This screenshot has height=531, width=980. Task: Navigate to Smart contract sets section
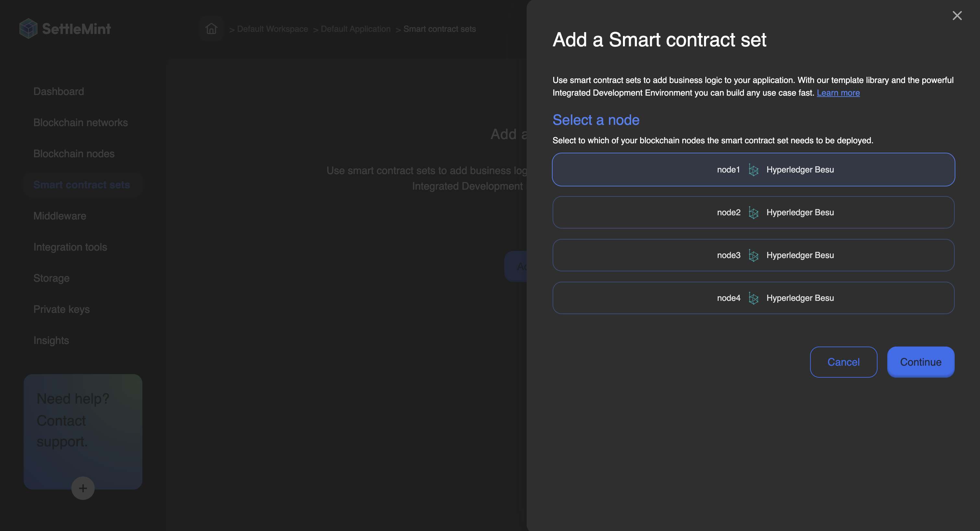pos(82,184)
